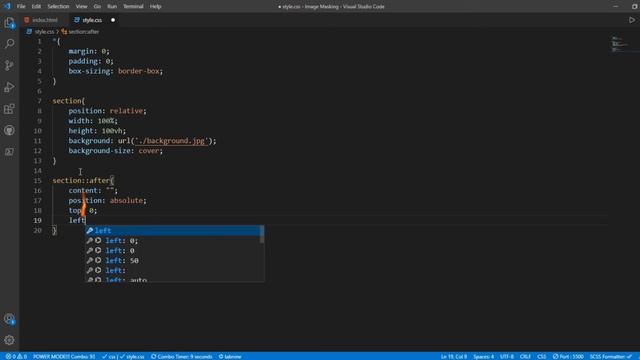The width and height of the screenshot is (640, 360).
Task: Open the Run menu
Action: [112, 7]
